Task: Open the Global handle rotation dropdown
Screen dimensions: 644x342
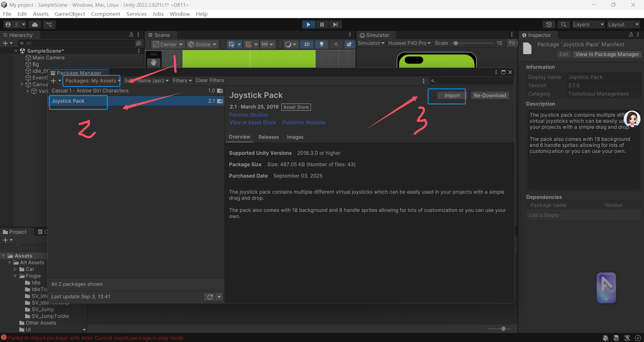Action: click(202, 44)
